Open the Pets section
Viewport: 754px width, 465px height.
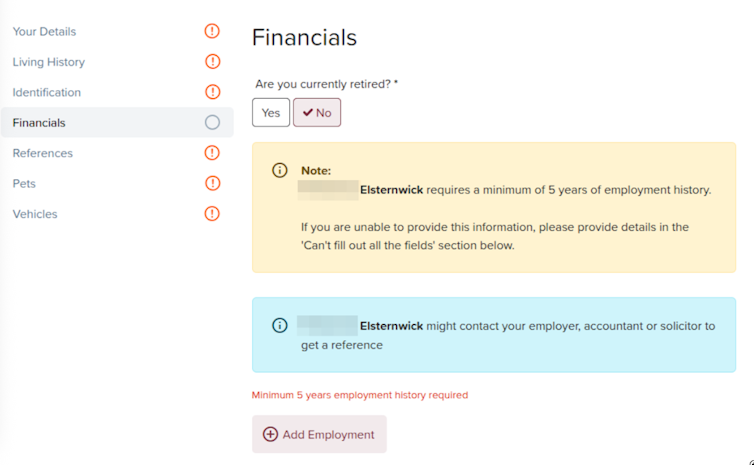tap(24, 184)
